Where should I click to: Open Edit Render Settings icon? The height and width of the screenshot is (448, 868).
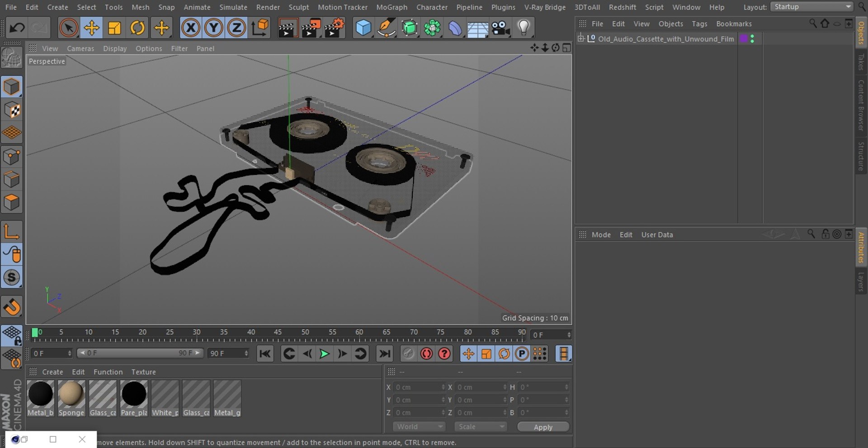pyautogui.click(x=335, y=28)
